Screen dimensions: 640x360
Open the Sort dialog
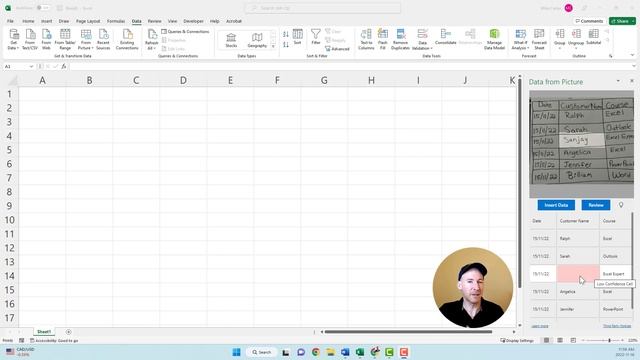[x=298, y=37]
